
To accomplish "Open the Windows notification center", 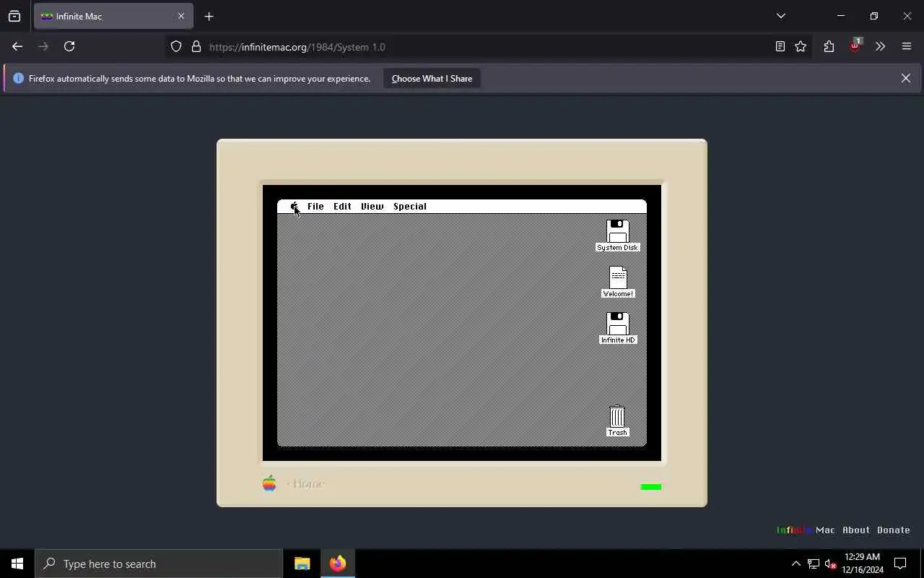I will (x=900, y=564).
